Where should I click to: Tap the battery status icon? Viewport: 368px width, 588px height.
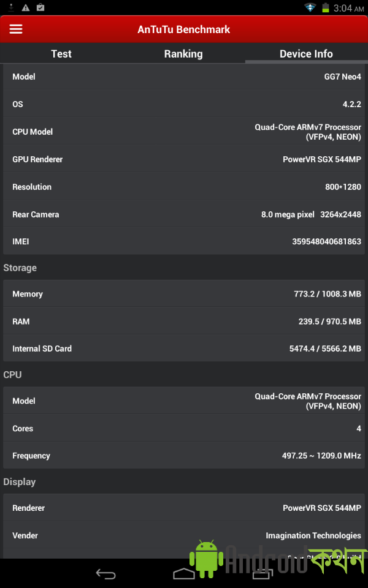click(x=326, y=7)
